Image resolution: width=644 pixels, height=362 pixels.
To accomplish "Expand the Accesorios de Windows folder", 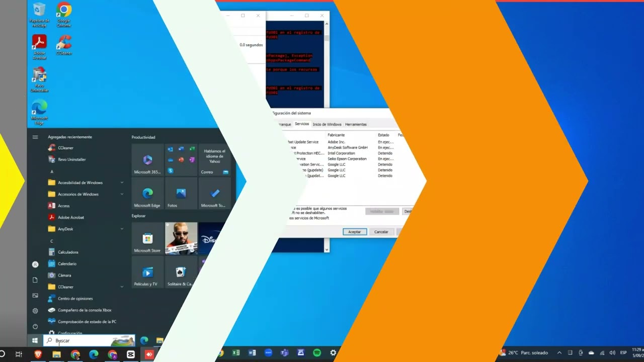I will pyautogui.click(x=86, y=194).
